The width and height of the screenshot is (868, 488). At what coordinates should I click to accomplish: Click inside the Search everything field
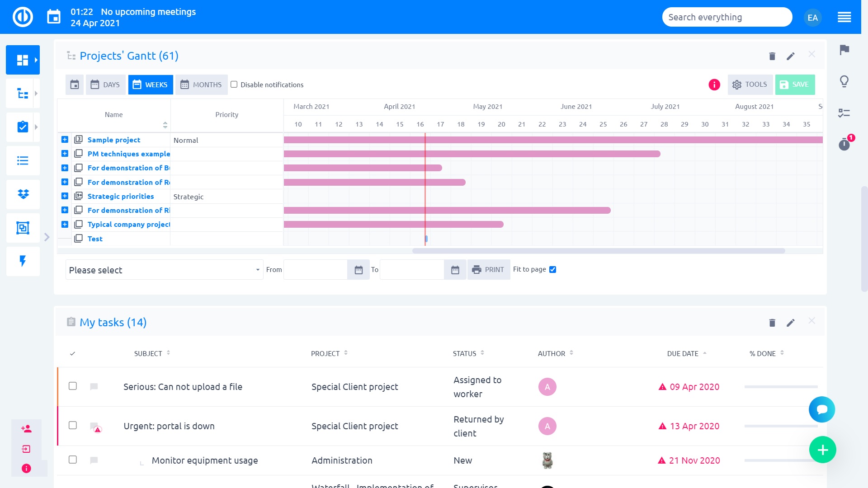[x=726, y=17]
